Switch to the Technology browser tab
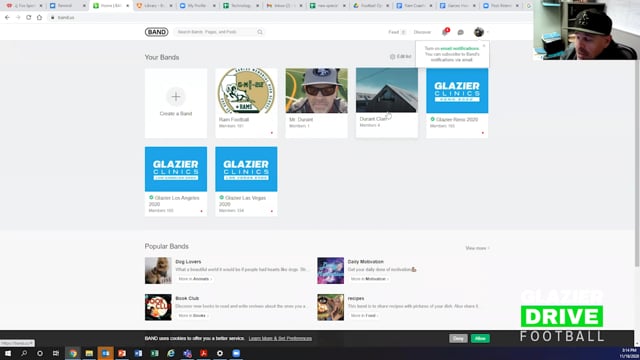640x360 pixels. 241,6
